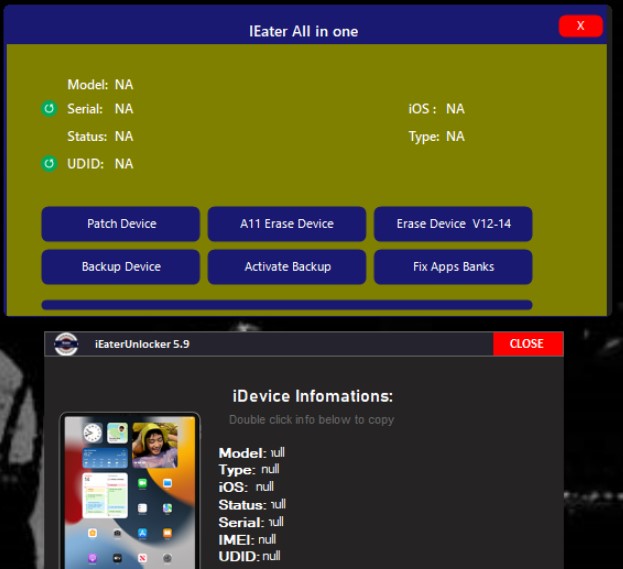The width and height of the screenshot is (623, 569).
Task: Click the Patch Device button
Action: [x=121, y=224]
